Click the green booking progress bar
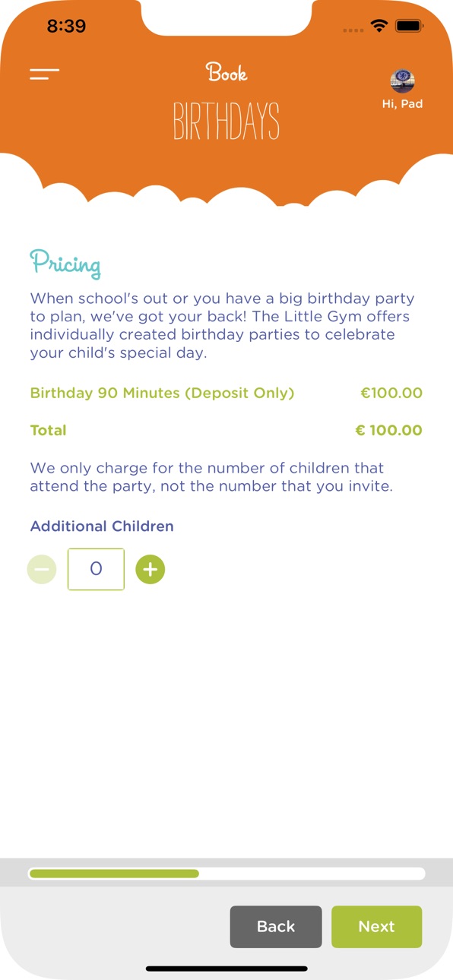This screenshot has width=453, height=980. pyautogui.click(x=114, y=874)
